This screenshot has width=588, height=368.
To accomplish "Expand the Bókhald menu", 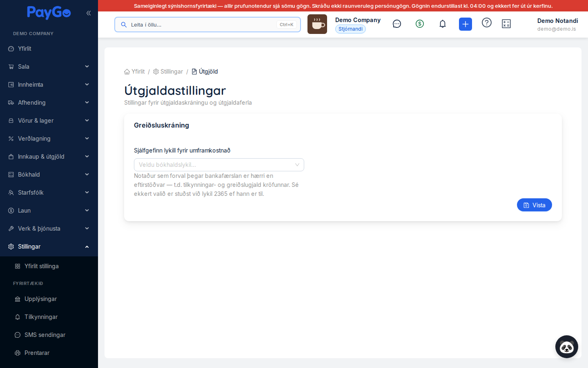I will point(49,175).
